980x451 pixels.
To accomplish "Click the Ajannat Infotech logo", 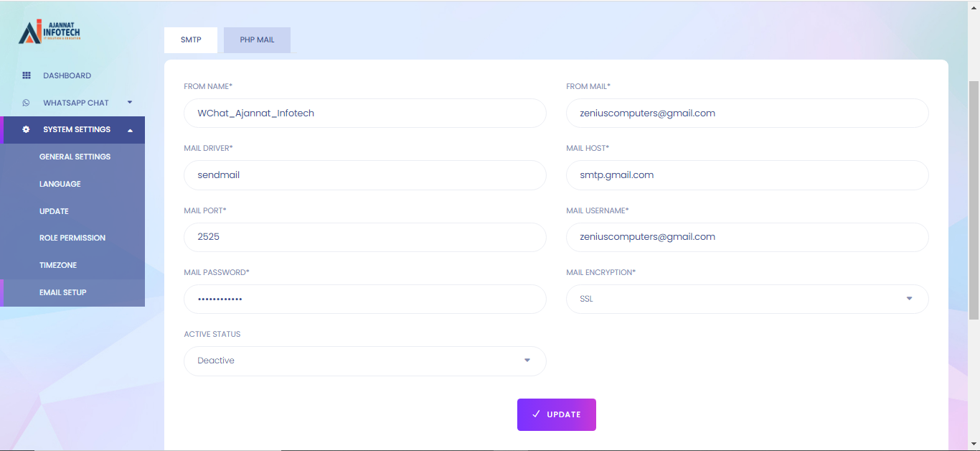I will pos(50,32).
